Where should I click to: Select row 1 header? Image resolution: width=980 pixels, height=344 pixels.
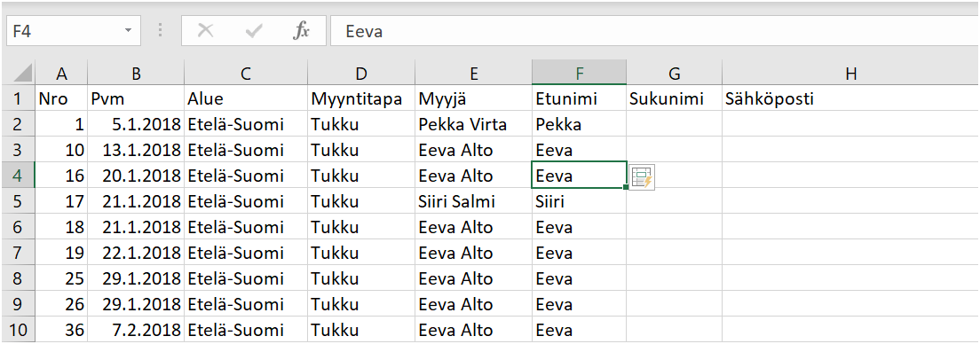(x=18, y=98)
